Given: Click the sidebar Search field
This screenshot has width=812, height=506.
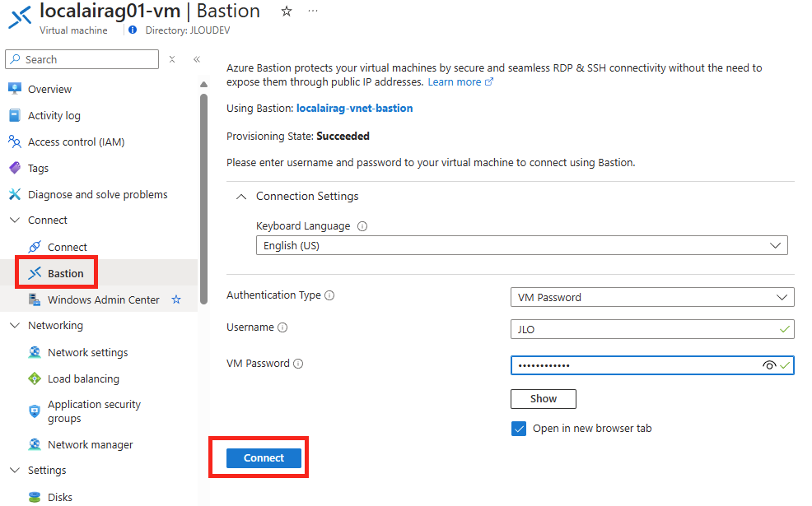Looking at the screenshot, I should click(82, 59).
